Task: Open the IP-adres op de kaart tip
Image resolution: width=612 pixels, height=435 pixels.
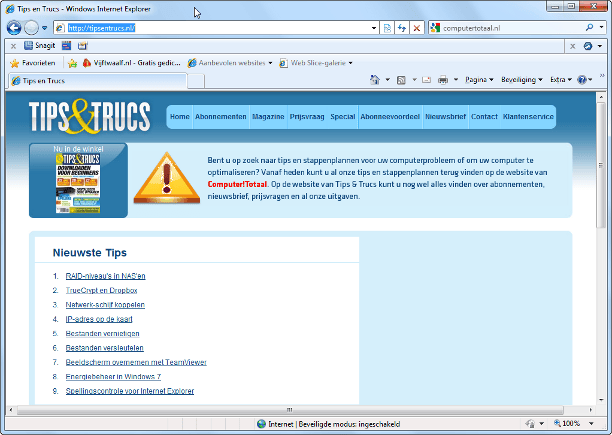Action: 99,319
